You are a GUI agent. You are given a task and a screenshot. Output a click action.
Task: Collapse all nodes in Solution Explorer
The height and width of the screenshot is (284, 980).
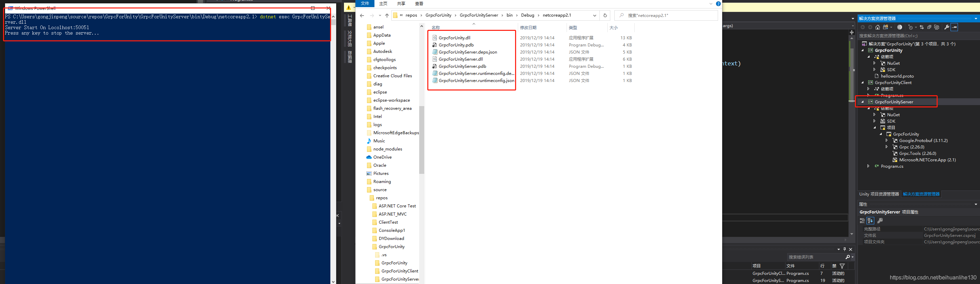click(929, 27)
